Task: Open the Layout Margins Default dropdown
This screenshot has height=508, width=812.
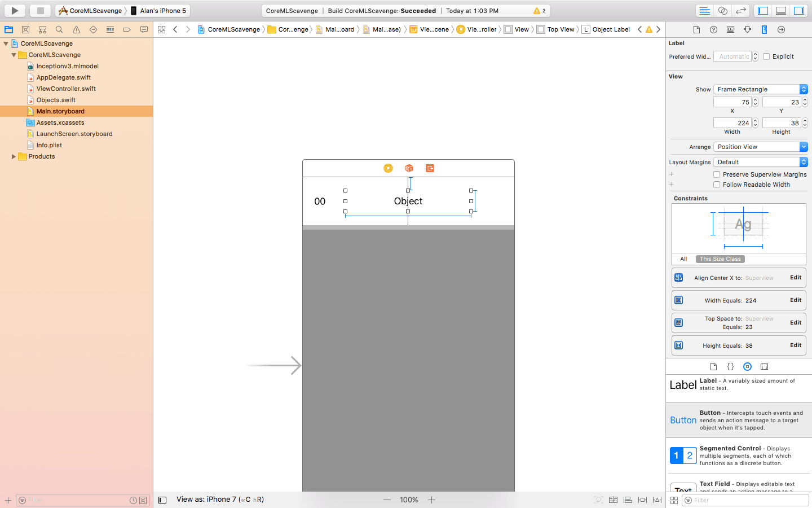Action: coord(760,162)
